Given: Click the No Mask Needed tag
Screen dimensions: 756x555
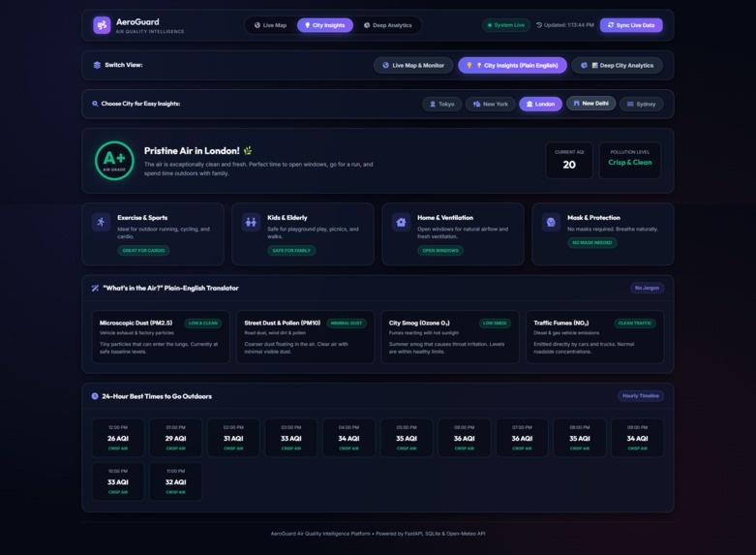Looking at the screenshot, I should click(x=592, y=243).
